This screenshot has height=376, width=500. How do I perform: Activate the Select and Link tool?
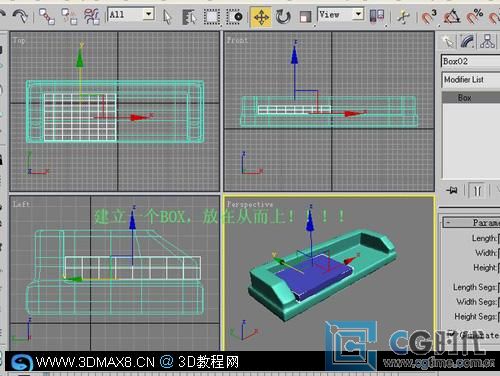(47, 16)
